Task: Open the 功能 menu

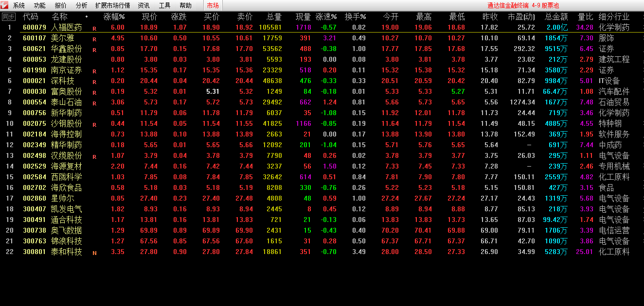Action: (x=40, y=6)
